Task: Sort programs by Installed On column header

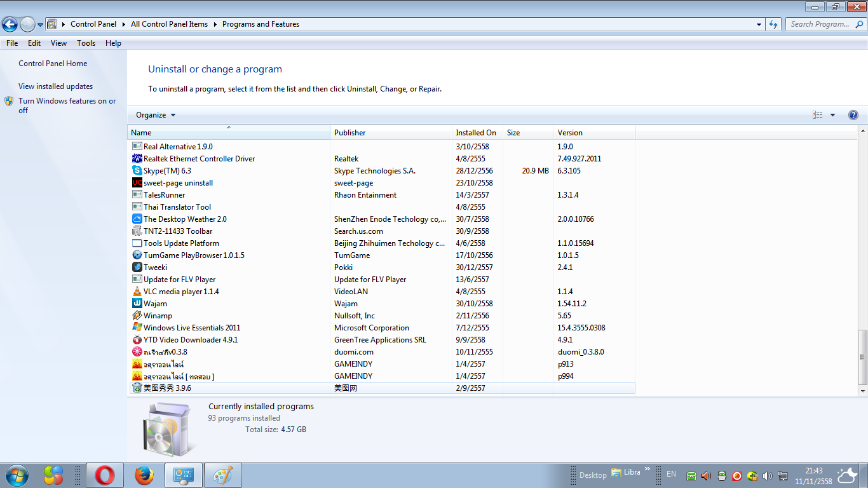Action: [477, 133]
